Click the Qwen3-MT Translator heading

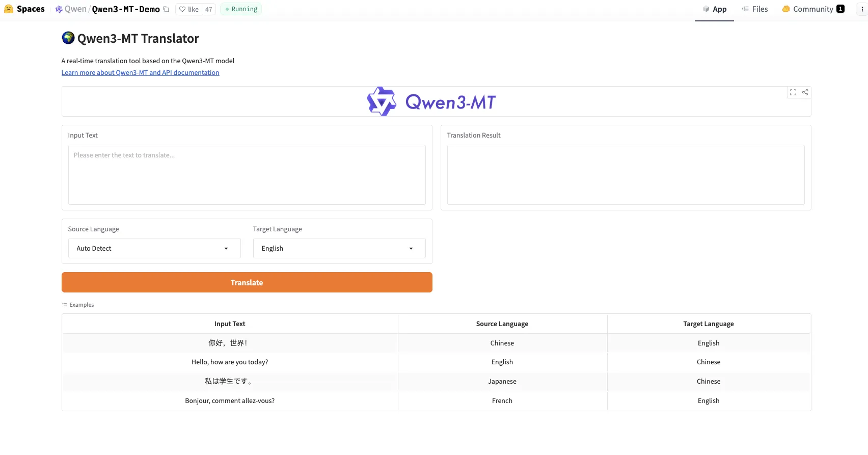(x=138, y=39)
